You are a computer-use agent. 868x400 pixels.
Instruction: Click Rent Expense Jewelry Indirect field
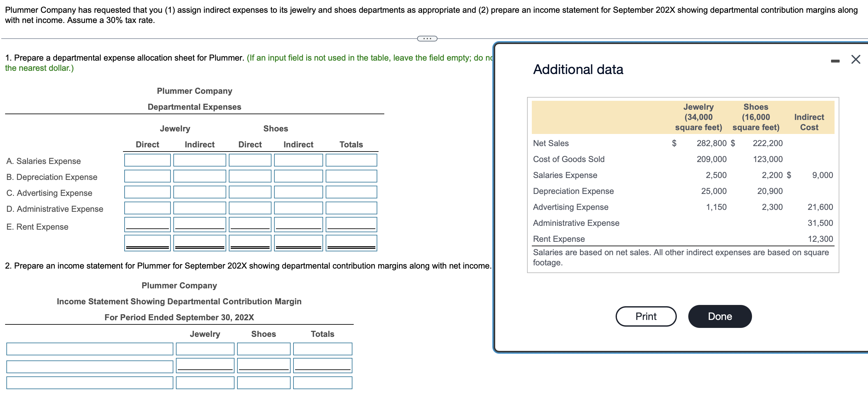click(x=199, y=224)
